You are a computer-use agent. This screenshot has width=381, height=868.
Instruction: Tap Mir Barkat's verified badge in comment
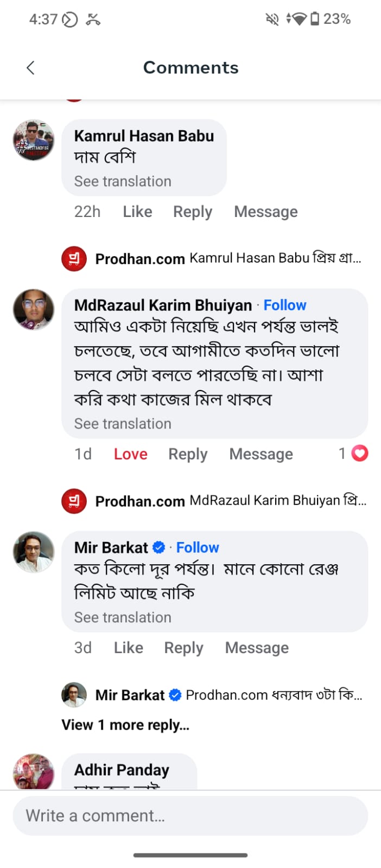(159, 547)
